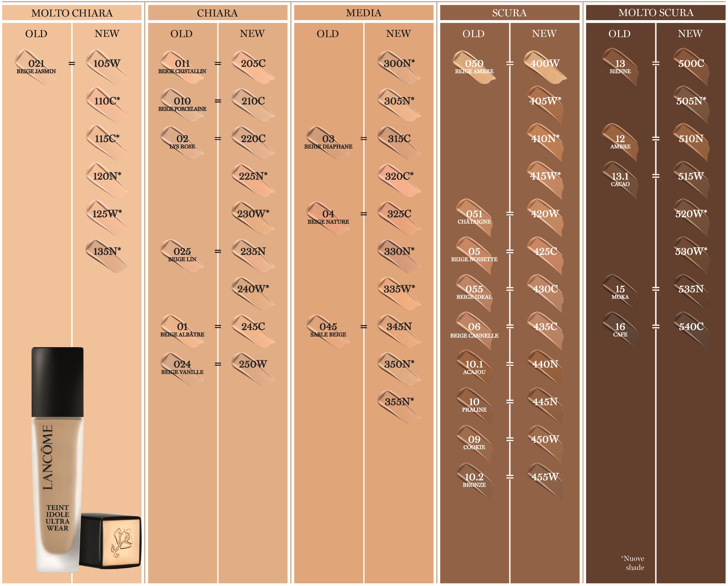Screen dimensions: 728x586
Task: Select the 315C shade swatch
Action: click(x=399, y=142)
